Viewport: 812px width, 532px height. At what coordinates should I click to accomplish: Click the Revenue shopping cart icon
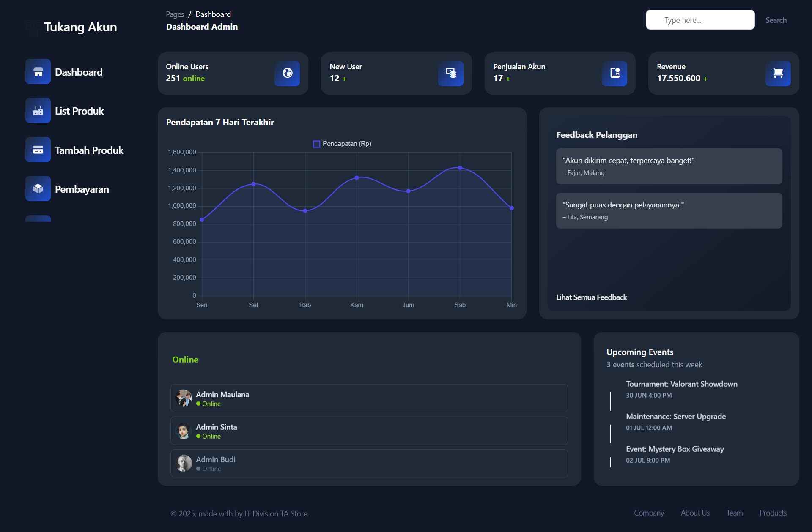coord(778,74)
